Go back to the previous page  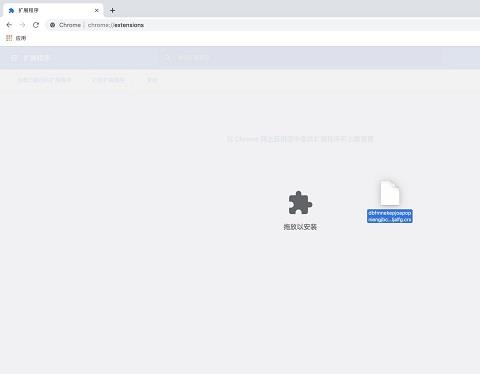pos(9,25)
